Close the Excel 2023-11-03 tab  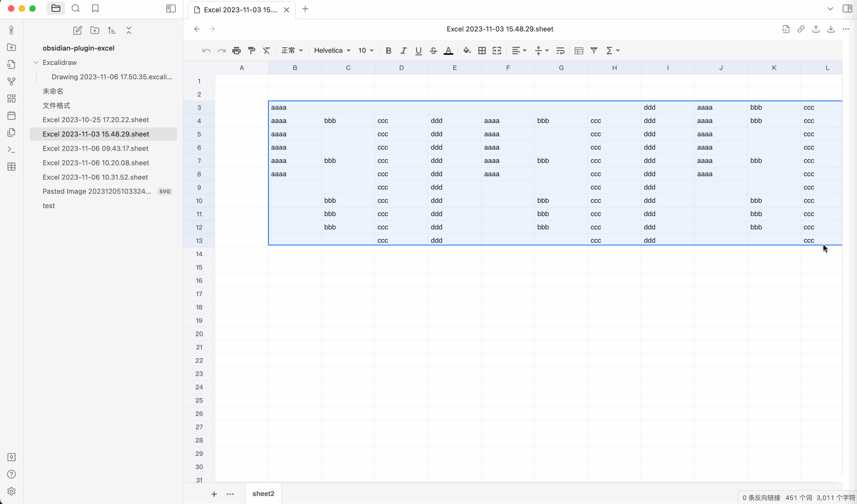(287, 10)
